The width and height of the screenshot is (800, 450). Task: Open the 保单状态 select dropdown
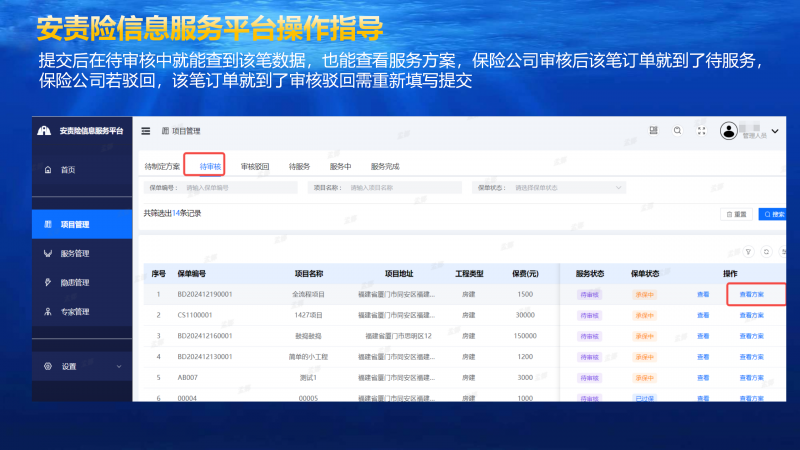point(548,188)
